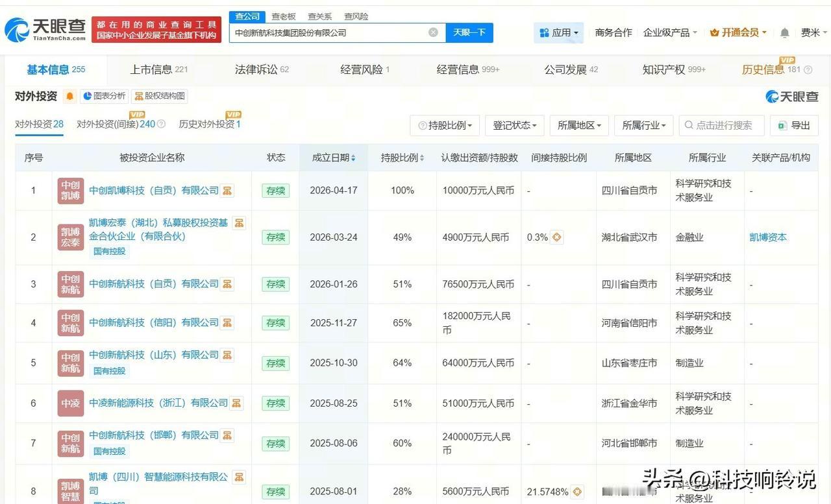Viewport: 831px width, 504px height.
Task: Open the 所属行业 filter dropdown
Action: click(x=644, y=125)
